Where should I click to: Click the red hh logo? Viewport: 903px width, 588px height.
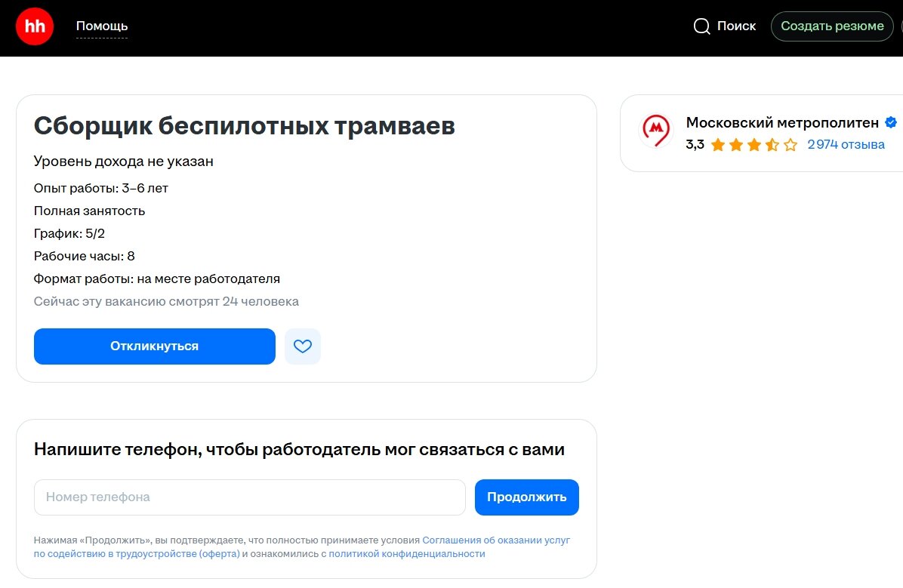click(x=35, y=26)
